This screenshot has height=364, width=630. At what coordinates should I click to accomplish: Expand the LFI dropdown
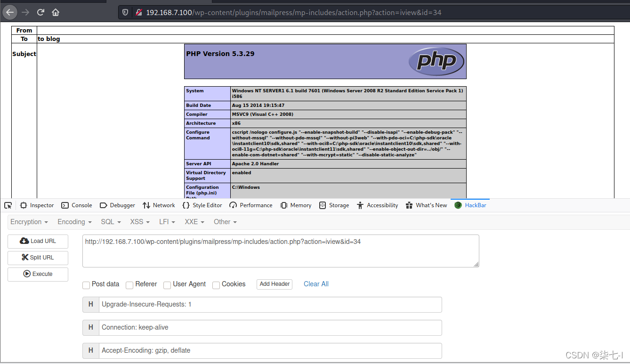167,222
